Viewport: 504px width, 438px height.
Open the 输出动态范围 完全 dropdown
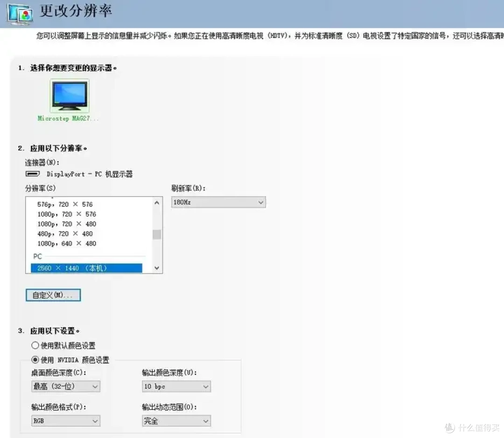(x=176, y=421)
